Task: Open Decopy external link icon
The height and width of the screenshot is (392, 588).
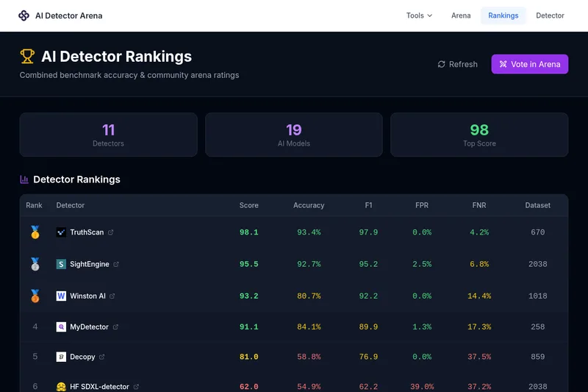Action: [101, 357]
